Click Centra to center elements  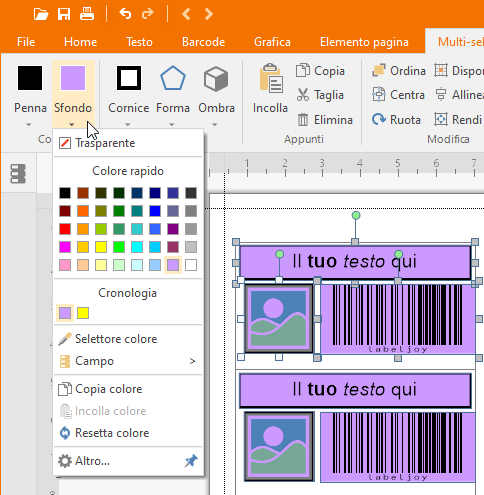pos(398,95)
